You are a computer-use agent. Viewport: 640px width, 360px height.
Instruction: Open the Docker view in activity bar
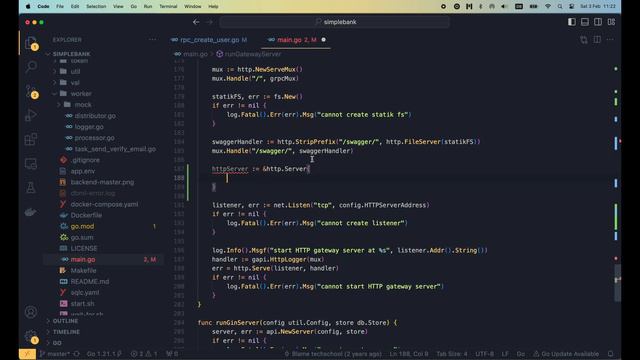point(31,212)
